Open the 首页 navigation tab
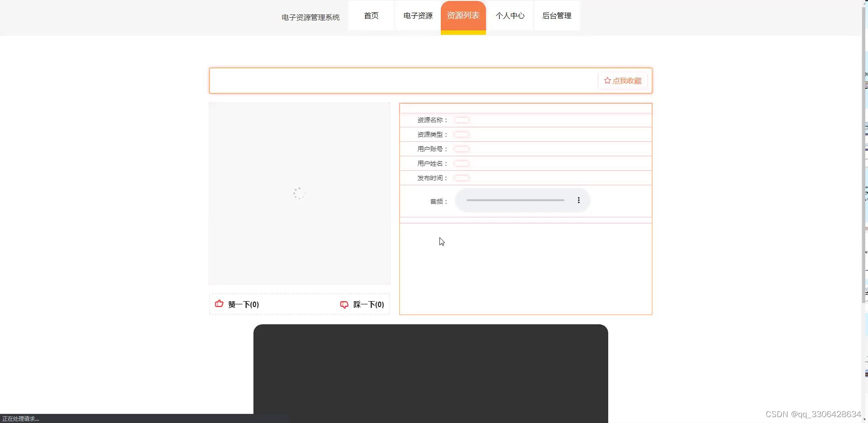Image resolution: width=868 pixels, height=423 pixels. click(x=371, y=16)
